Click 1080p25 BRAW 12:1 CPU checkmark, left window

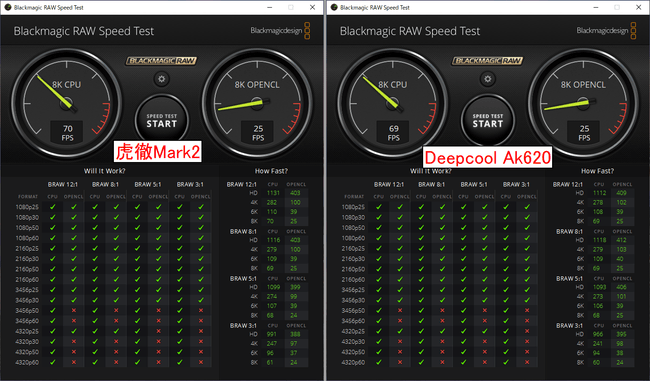point(53,207)
